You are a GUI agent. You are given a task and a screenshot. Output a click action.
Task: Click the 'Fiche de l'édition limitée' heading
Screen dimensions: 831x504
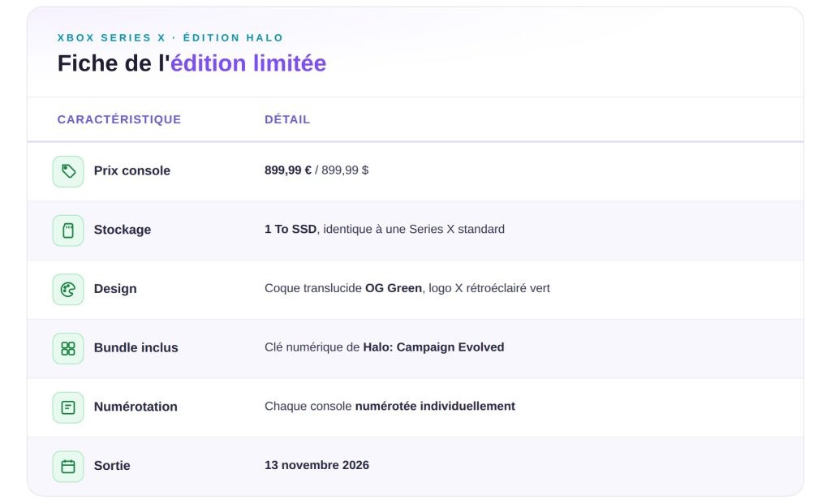pos(192,63)
